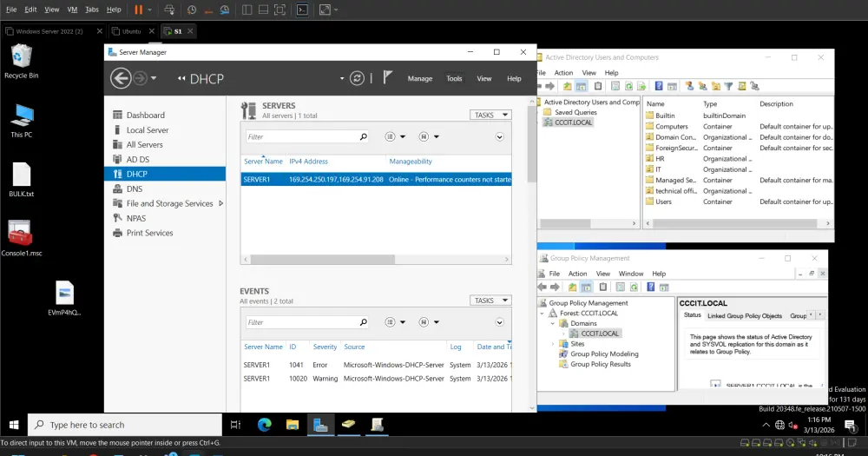Click VMware enter full screen icon
868x456 pixels.
click(x=279, y=10)
